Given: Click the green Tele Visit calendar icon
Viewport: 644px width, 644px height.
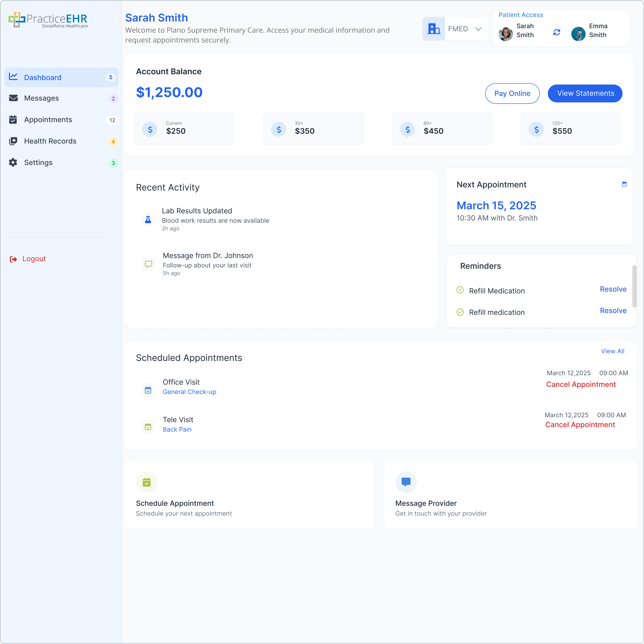Looking at the screenshot, I should tap(148, 426).
